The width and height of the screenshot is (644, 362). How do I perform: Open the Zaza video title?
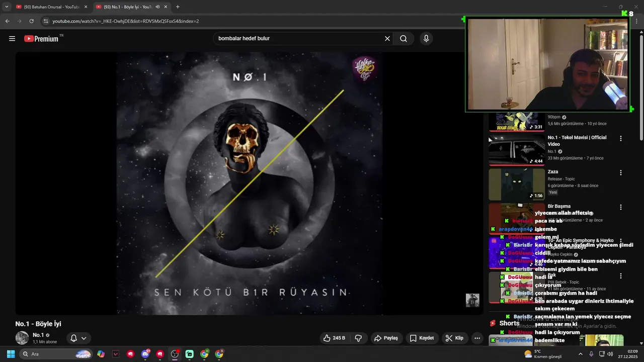coord(553,172)
